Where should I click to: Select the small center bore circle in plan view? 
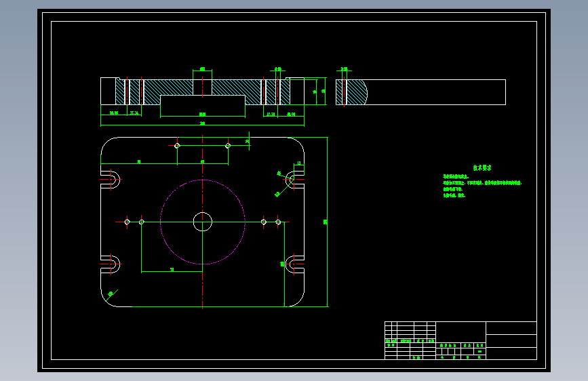[x=203, y=222]
